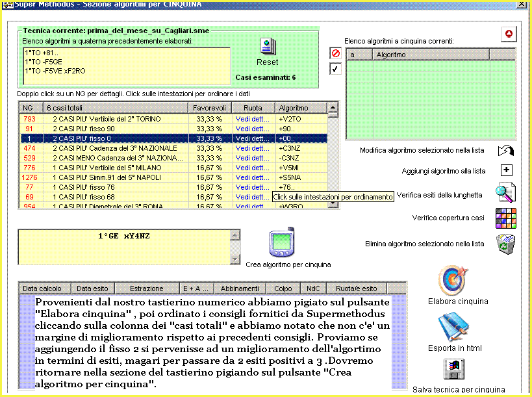Open Vedi dett... link for row 776
Screen dimensions: 532x397
252,168
